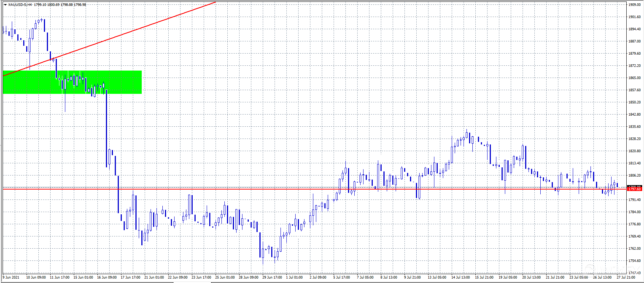644x283 pixels.
Task: Click the triangle arrow beside XAUUSD-S,H4
Action: pyautogui.click(x=5, y=5)
